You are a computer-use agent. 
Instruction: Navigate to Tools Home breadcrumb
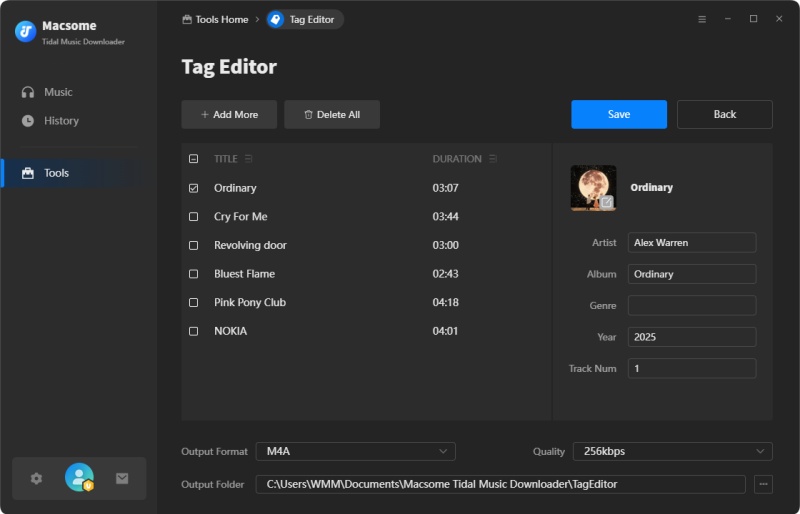(x=215, y=19)
